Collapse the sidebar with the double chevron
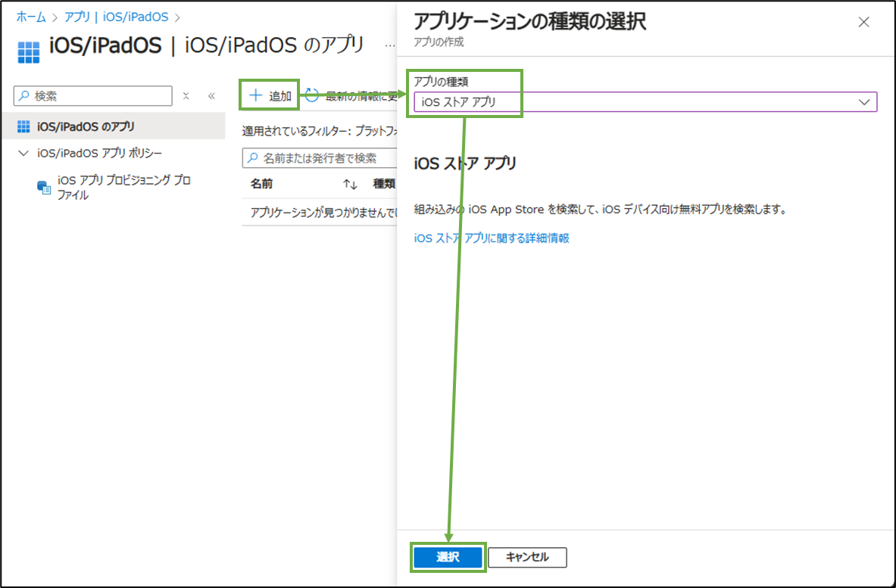This screenshot has height=588, width=896. pyautogui.click(x=211, y=96)
